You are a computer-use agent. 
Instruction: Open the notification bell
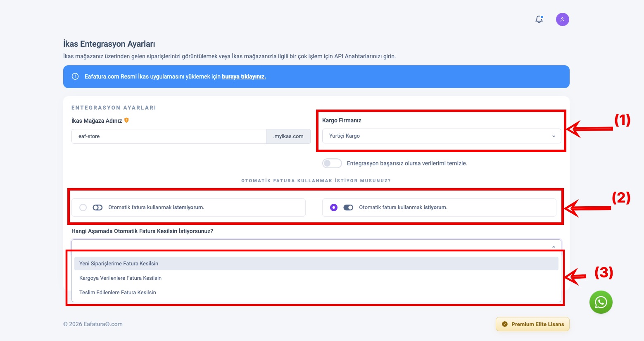(x=539, y=19)
